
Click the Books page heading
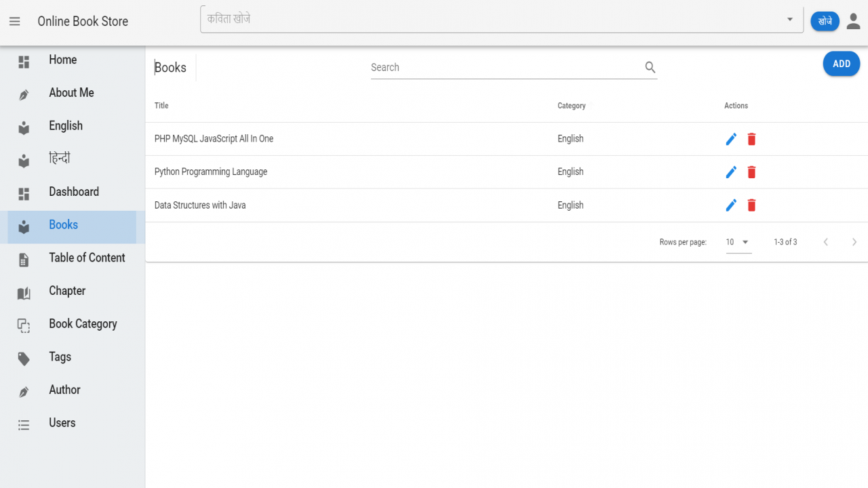click(170, 68)
